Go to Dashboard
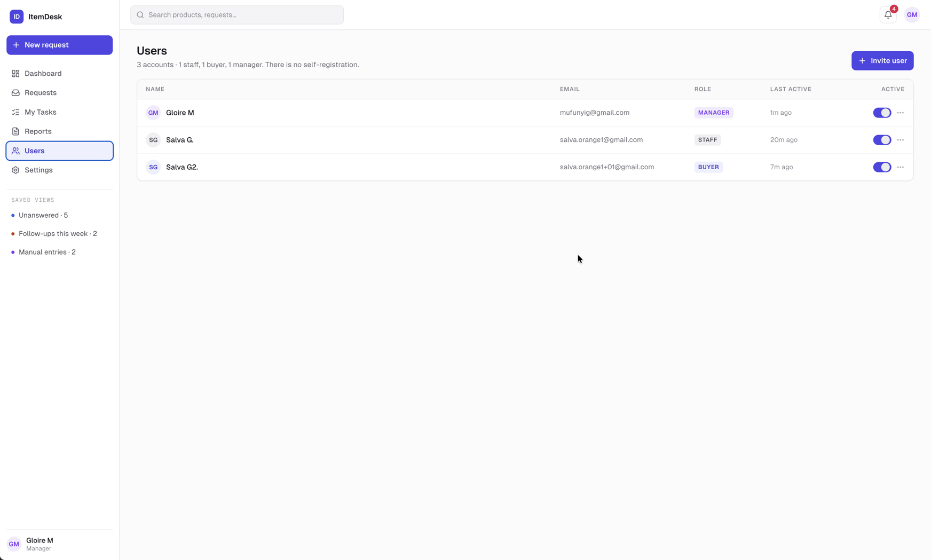The height and width of the screenshot is (560, 931). point(59,73)
